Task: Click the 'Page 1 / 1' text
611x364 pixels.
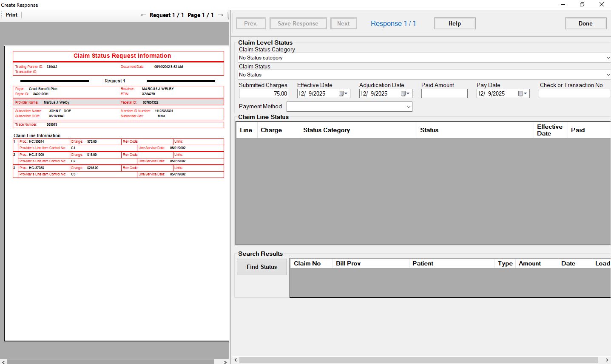Action: [x=201, y=15]
